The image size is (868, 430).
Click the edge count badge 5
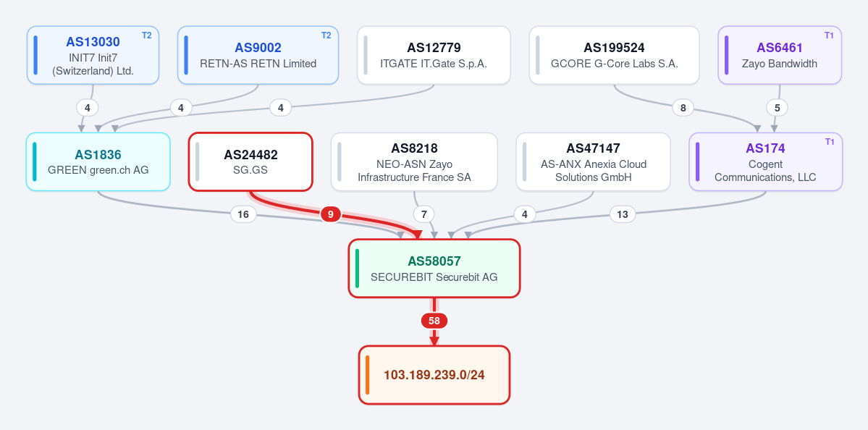click(x=778, y=108)
